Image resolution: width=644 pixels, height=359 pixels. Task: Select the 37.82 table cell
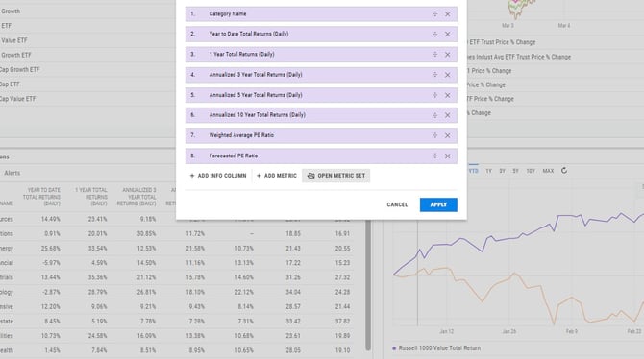pyautogui.click(x=342, y=322)
